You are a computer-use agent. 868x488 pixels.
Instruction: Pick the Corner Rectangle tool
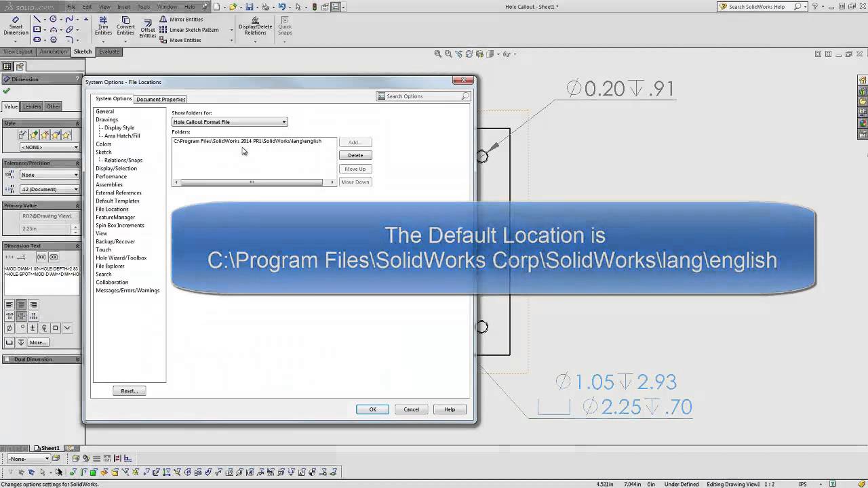click(37, 30)
